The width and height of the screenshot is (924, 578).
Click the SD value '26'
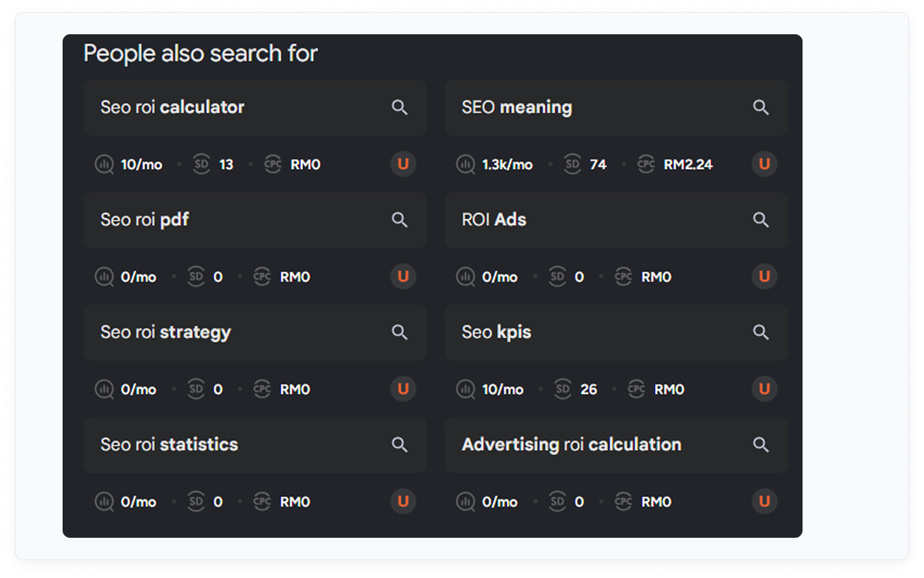coord(589,389)
